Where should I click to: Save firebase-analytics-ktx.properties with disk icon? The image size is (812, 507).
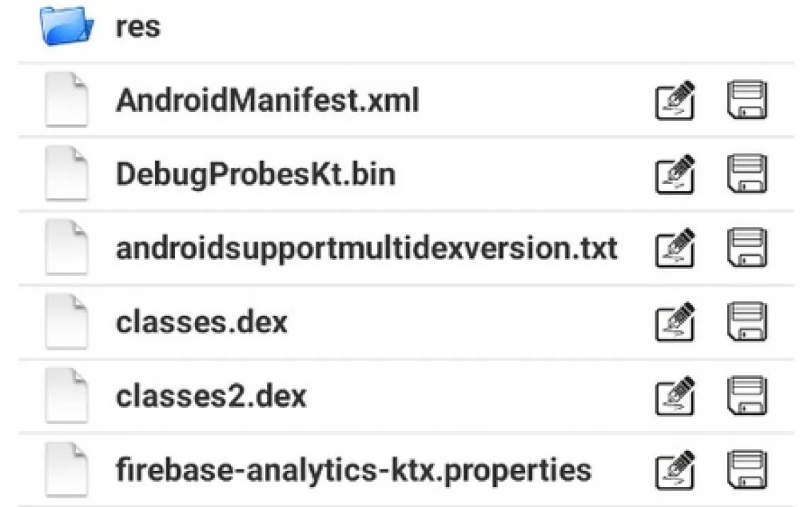click(x=747, y=470)
